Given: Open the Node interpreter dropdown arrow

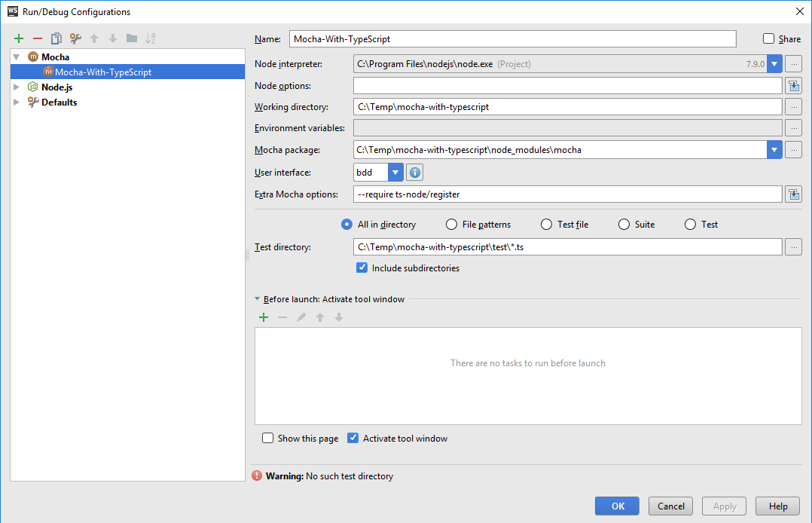Looking at the screenshot, I should point(774,64).
